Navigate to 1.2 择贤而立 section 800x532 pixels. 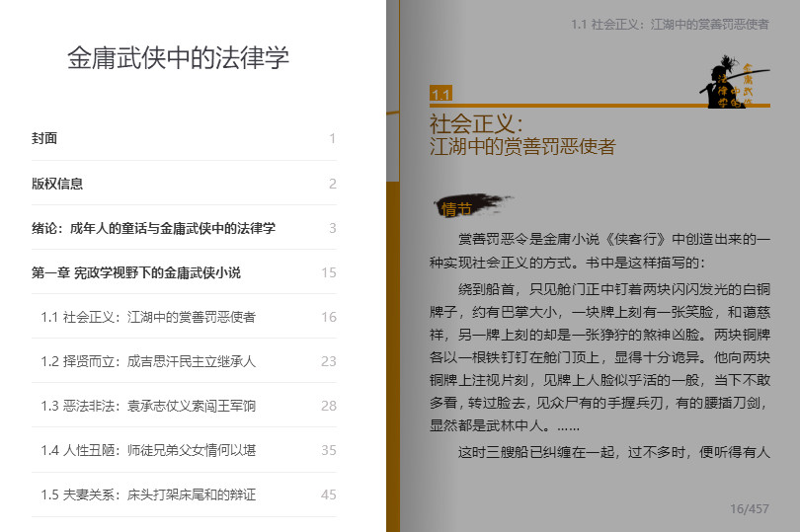148,361
